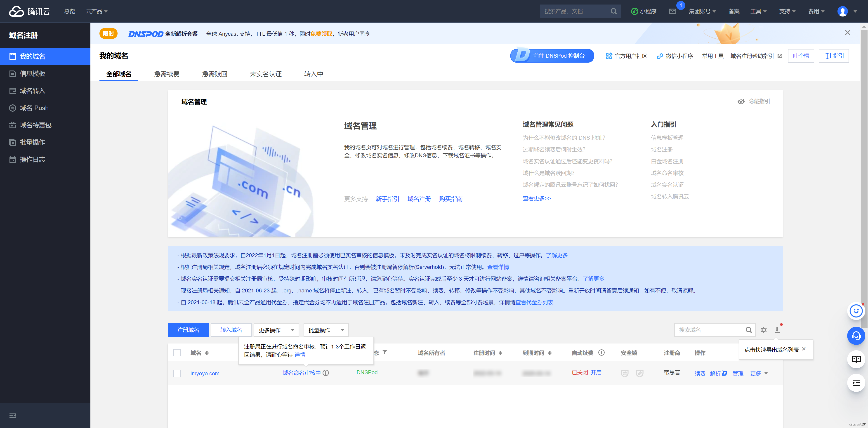This screenshot has width=868, height=428.
Task: Click the info icon beside 域名命名审核中
Action: point(326,373)
